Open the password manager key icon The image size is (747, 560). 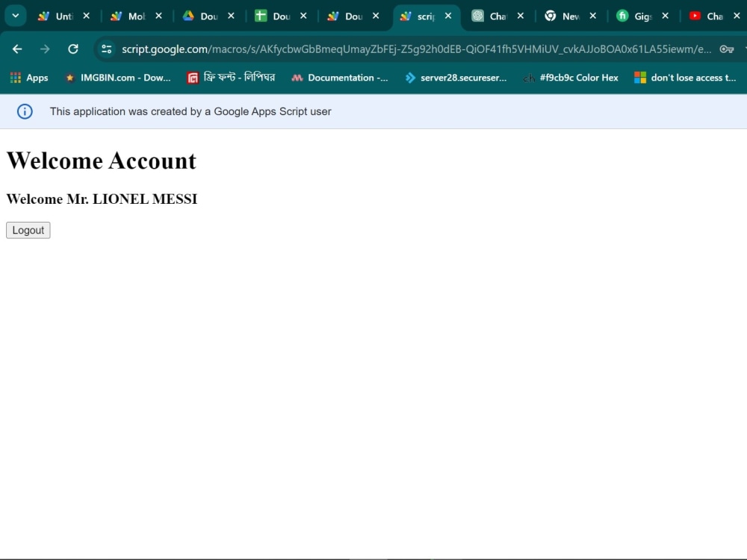coord(727,49)
